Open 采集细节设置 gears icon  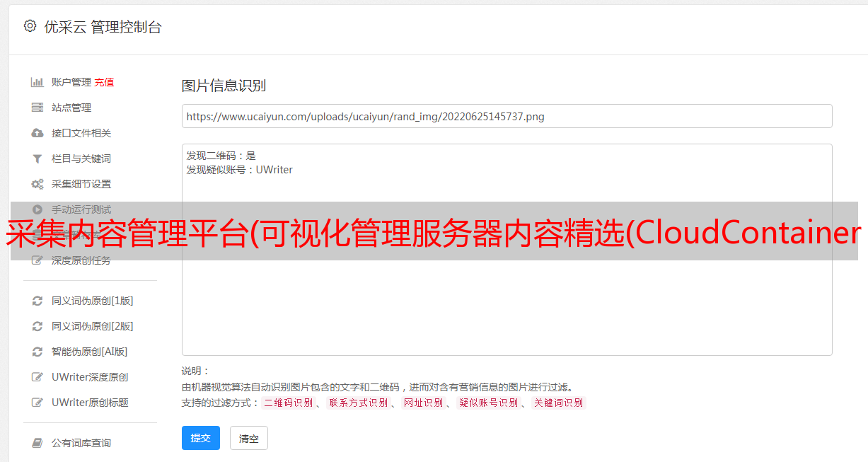click(37, 184)
